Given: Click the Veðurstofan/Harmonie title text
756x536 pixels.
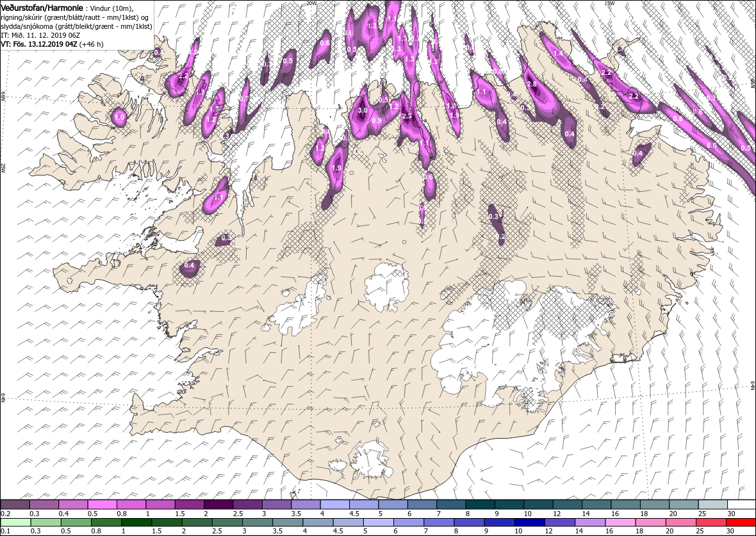Looking at the screenshot, I should tap(42, 8).
